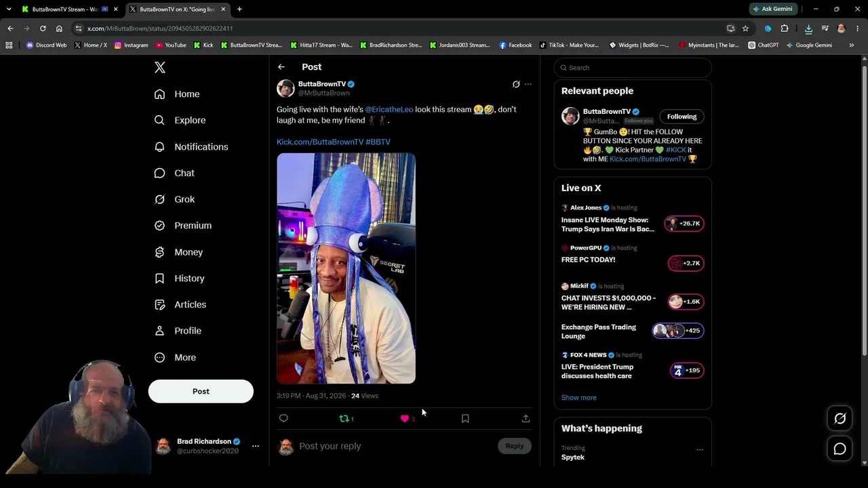The height and width of the screenshot is (488, 868).
Task: Open the tab search dropdown arrow
Action: (x=9, y=9)
